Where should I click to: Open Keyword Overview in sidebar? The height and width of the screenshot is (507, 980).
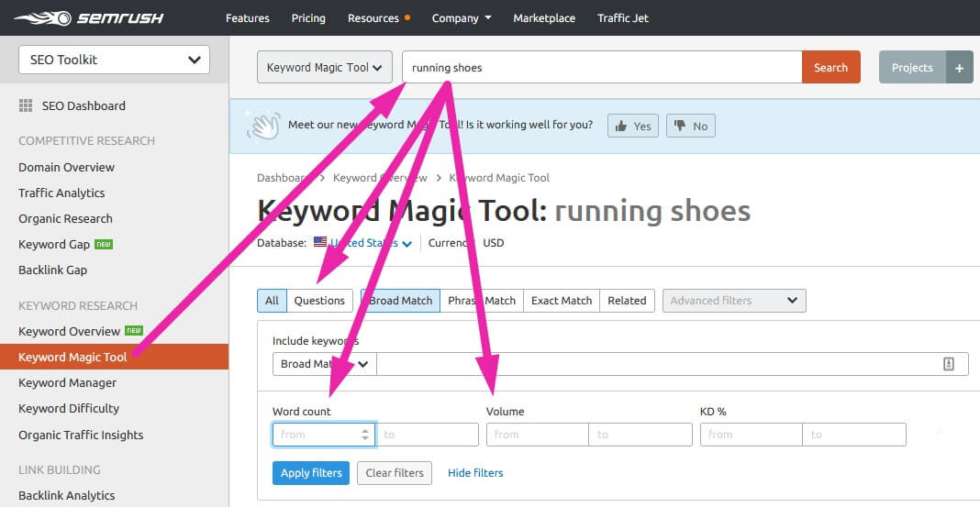(70, 331)
